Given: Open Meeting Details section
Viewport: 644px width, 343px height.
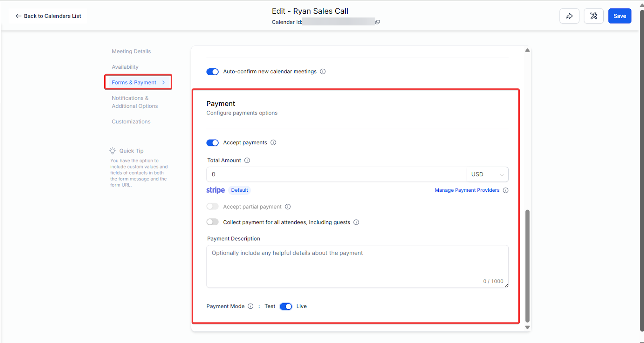Looking at the screenshot, I should (x=131, y=51).
